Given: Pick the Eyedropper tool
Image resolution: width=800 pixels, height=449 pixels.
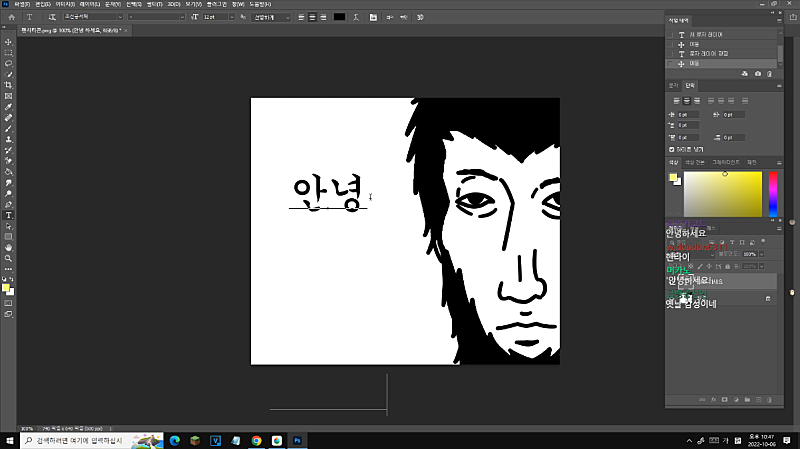Looking at the screenshot, I should pyautogui.click(x=9, y=106).
